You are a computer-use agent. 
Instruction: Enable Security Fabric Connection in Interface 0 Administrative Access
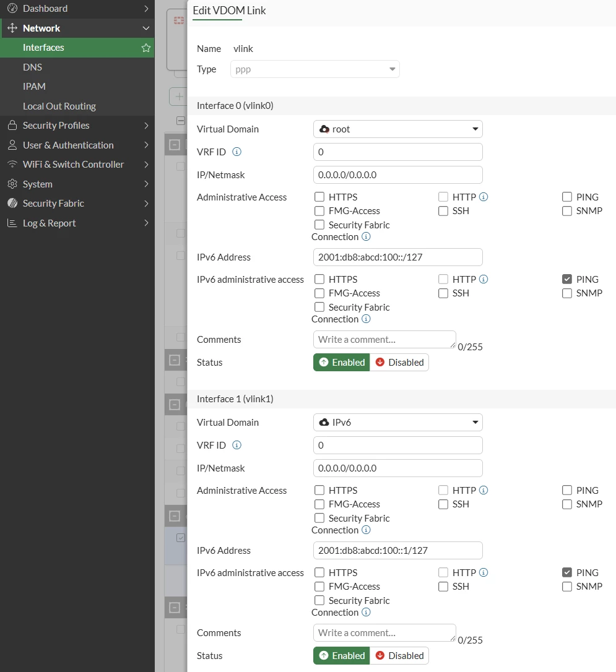click(319, 225)
